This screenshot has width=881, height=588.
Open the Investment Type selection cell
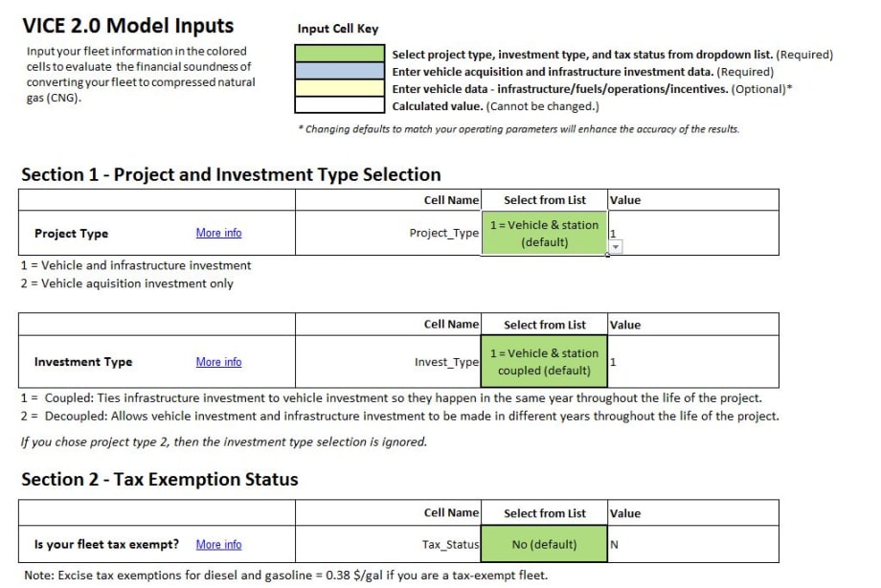[x=544, y=362]
